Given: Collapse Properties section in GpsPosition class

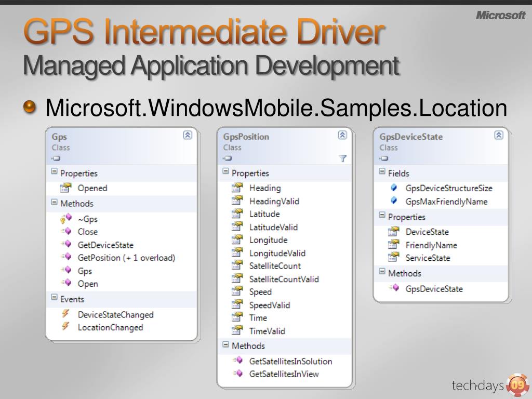Looking at the screenshot, I should coord(225,171).
